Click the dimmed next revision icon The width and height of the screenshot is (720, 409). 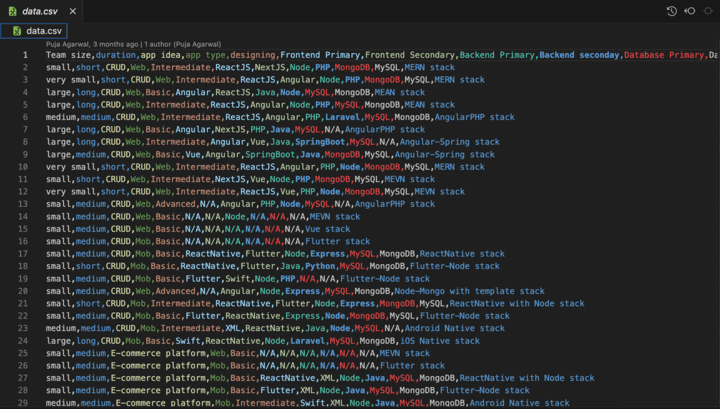pos(708,10)
